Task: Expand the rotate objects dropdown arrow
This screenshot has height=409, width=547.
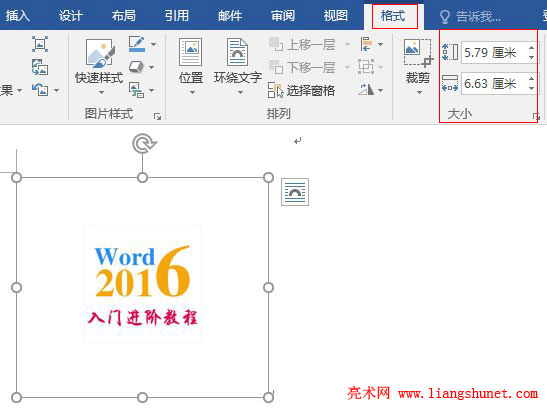Action: click(x=380, y=90)
